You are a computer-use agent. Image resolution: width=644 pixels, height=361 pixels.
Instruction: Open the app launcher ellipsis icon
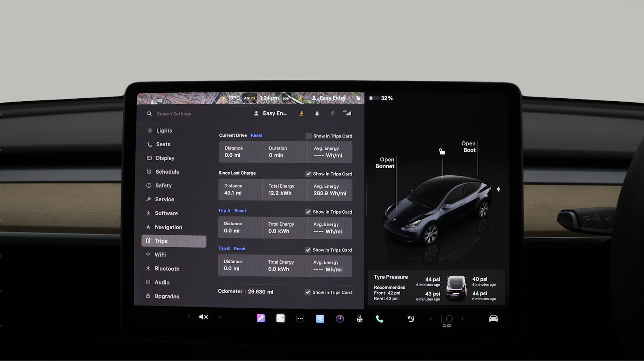[x=300, y=318]
